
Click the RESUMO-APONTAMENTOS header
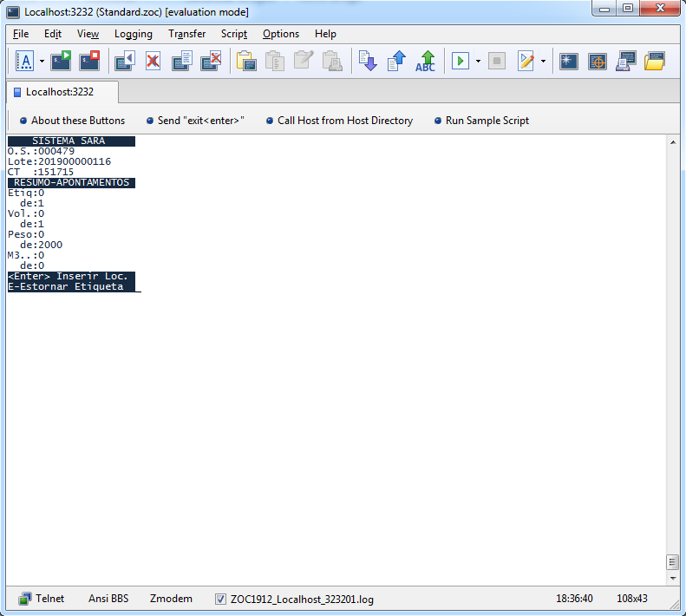click(x=71, y=182)
